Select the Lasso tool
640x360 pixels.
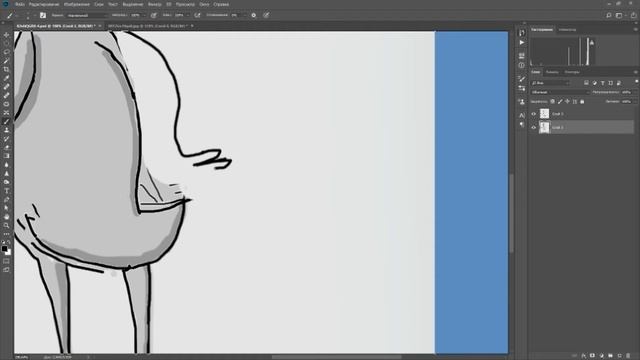click(x=6, y=52)
